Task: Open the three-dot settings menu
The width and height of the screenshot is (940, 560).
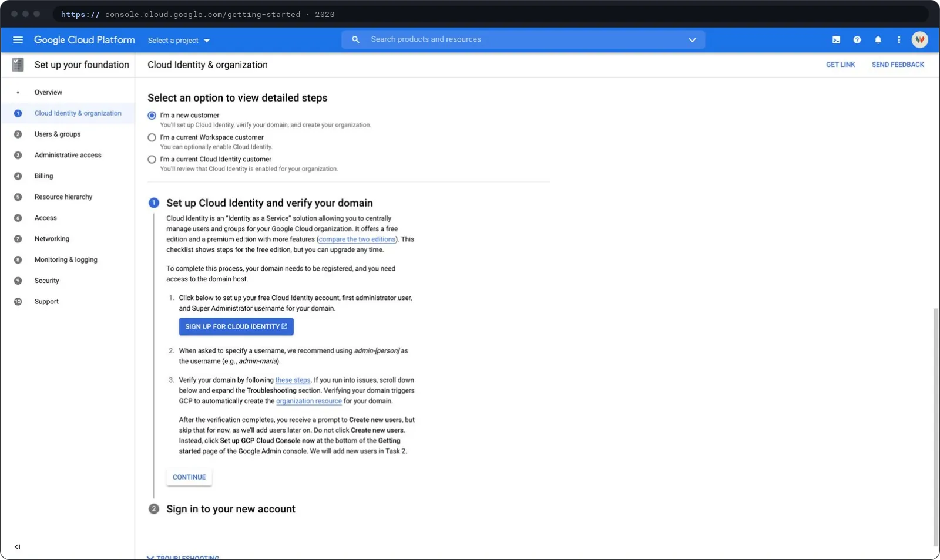Action: [x=898, y=40]
